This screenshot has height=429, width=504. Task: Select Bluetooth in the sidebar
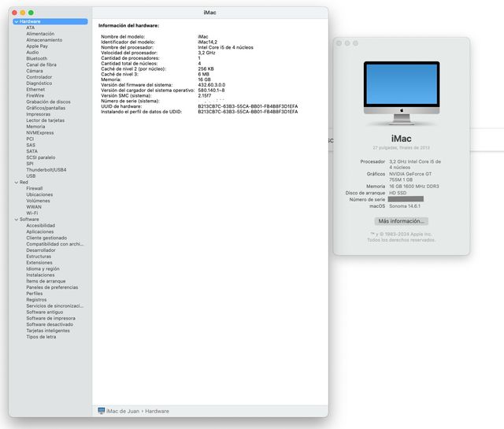click(37, 58)
